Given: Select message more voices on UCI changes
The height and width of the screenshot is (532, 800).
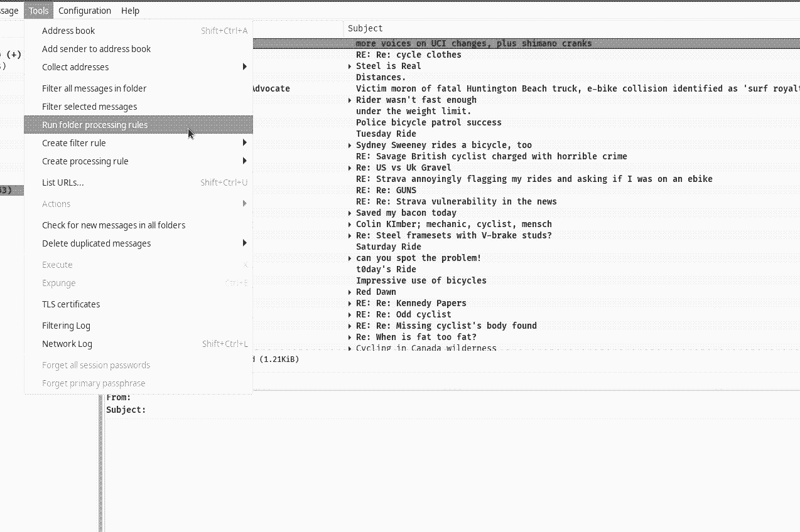Looking at the screenshot, I should click(x=474, y=43).
